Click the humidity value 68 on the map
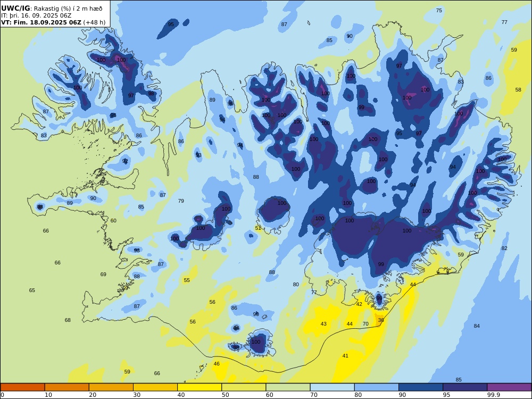Image resolution: width=532 pixels, height=399 pixels. click(x=68, y=320)
